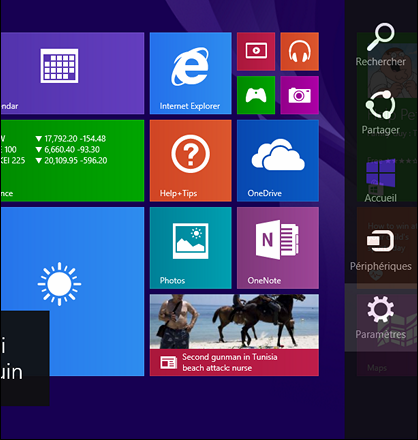The height and width of the screenshot is (440, 418).
Task: Click the Partager share charm
Action: (x=381, y=113)
